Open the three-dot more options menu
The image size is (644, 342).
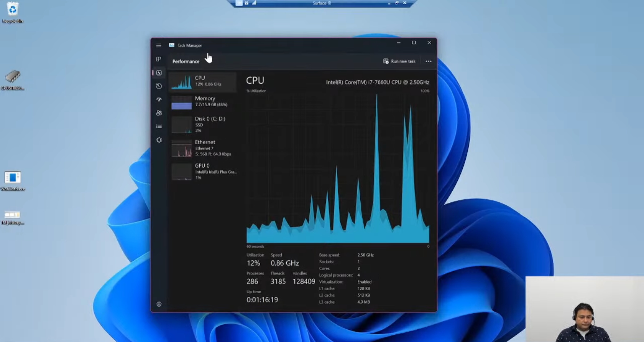tap(429, 61)
